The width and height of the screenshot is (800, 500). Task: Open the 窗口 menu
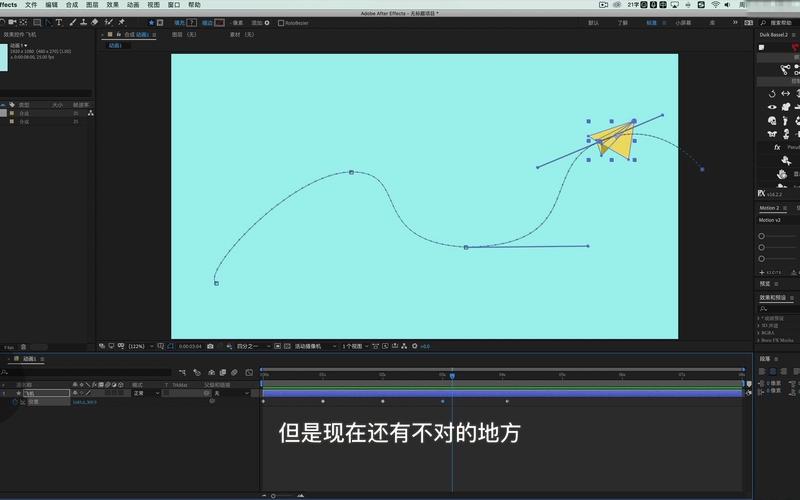click(x=174, y=5)
